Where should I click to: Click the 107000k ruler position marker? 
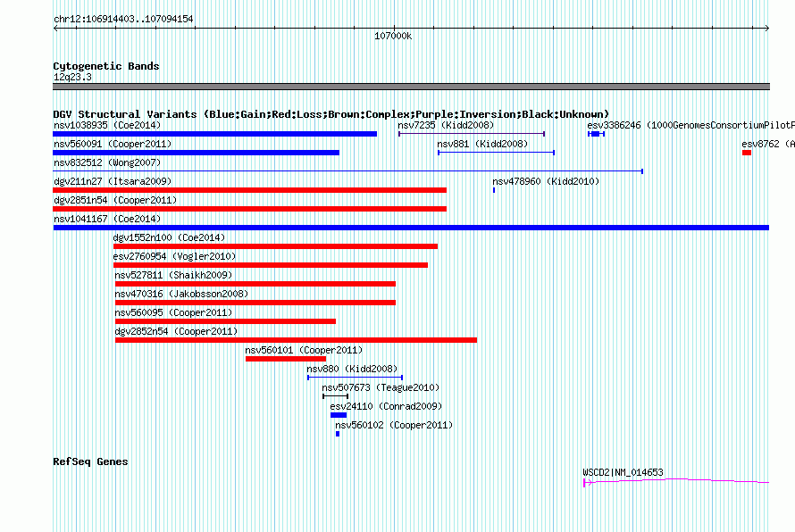(x=393, y=36)
